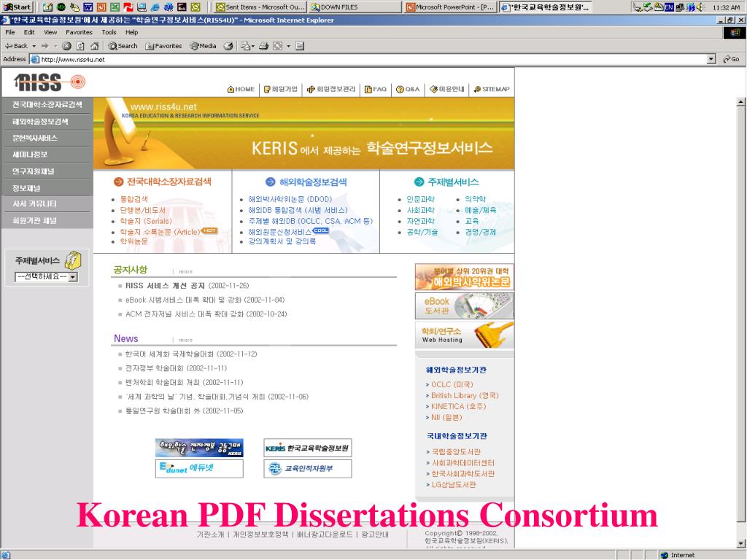Click the Discuss icon in IE toolbar
The image size is (747, 560).
(300, 46)
